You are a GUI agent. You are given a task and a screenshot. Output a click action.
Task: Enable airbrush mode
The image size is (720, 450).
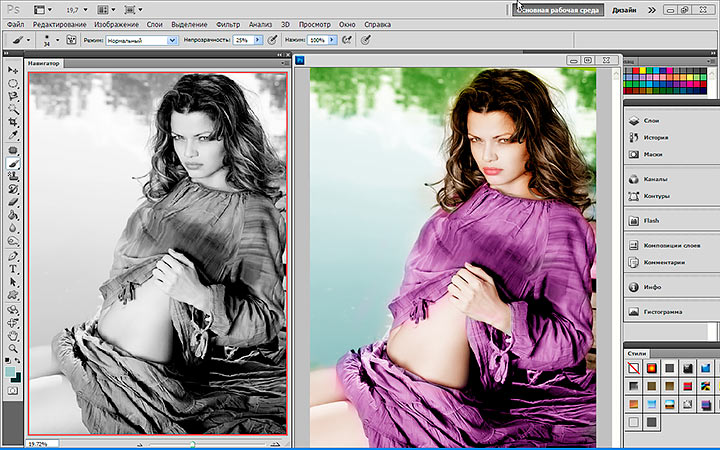pos(347,40)
